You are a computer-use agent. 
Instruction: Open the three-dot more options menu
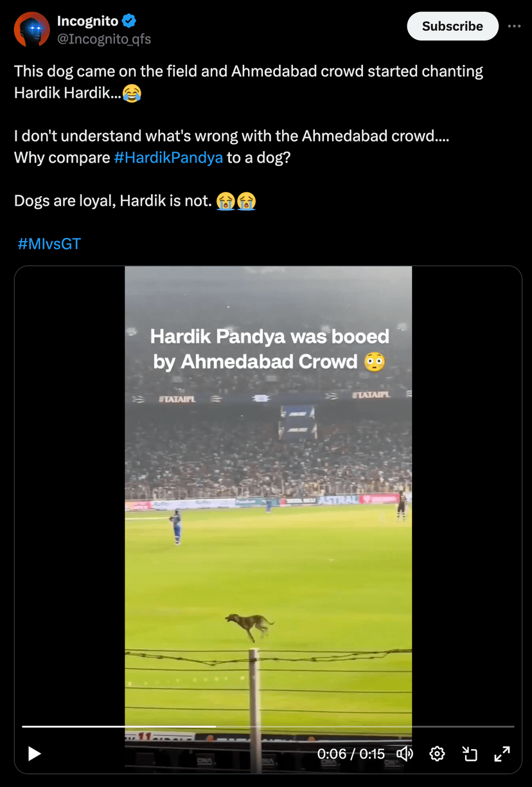click(x=514, y=26)
